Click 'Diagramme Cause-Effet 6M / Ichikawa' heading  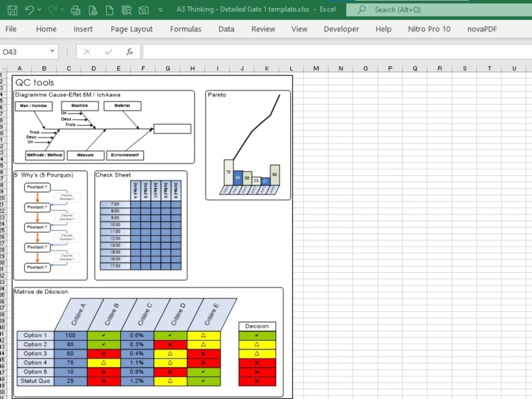pos(68,95)
